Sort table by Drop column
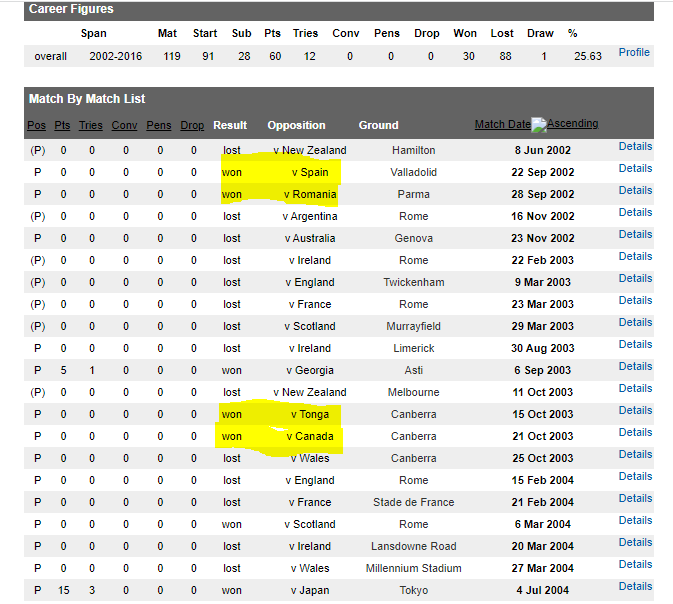Image resolution: width=673 pixels, height=604 pixels. [x=193, y=125]
